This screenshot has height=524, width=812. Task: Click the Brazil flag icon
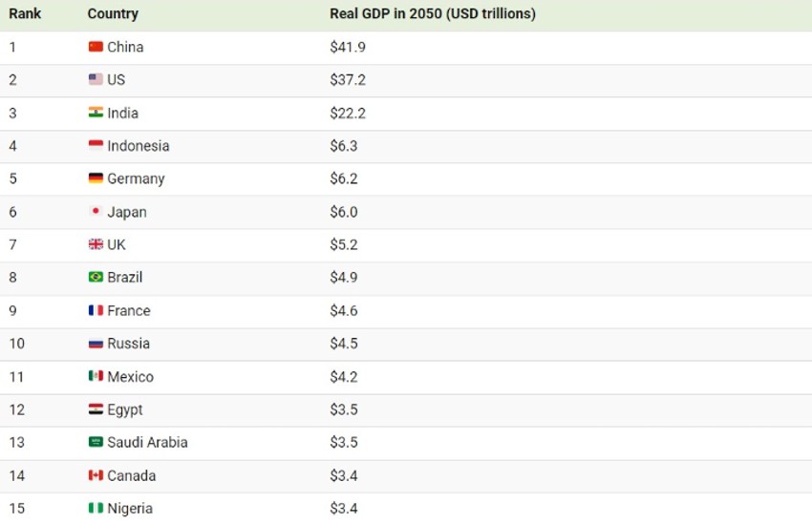[96, 278]
